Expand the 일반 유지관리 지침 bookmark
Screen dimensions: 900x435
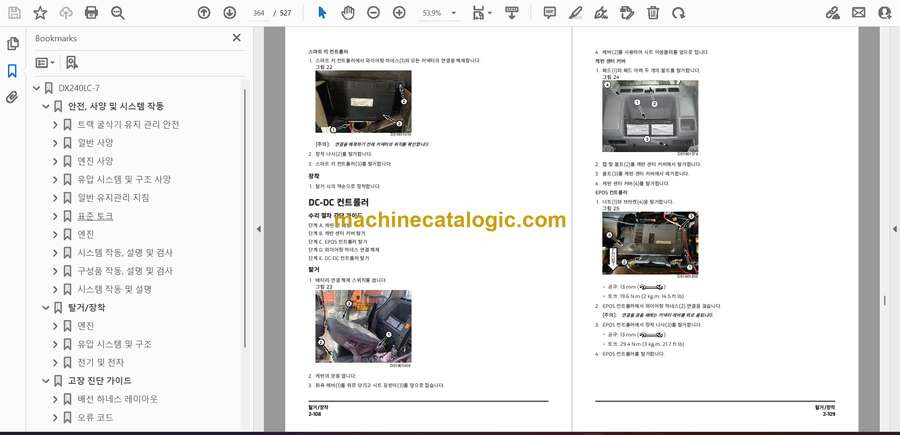55,198
